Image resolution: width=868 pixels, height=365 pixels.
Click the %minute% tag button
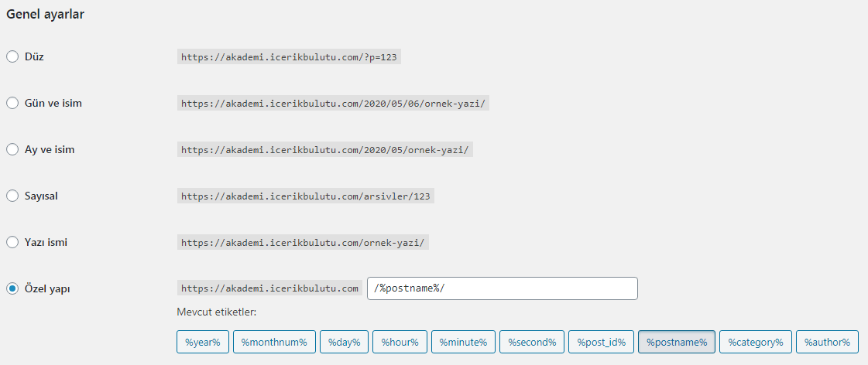click(x=463, y=342)
